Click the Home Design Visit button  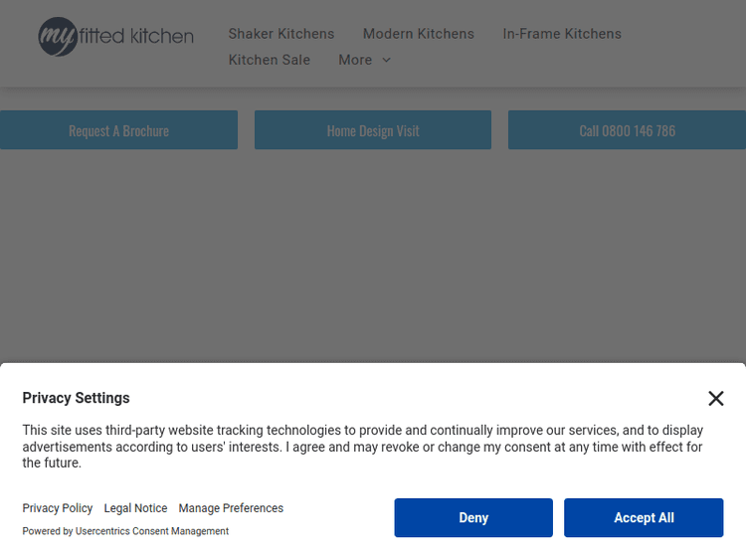373,130
